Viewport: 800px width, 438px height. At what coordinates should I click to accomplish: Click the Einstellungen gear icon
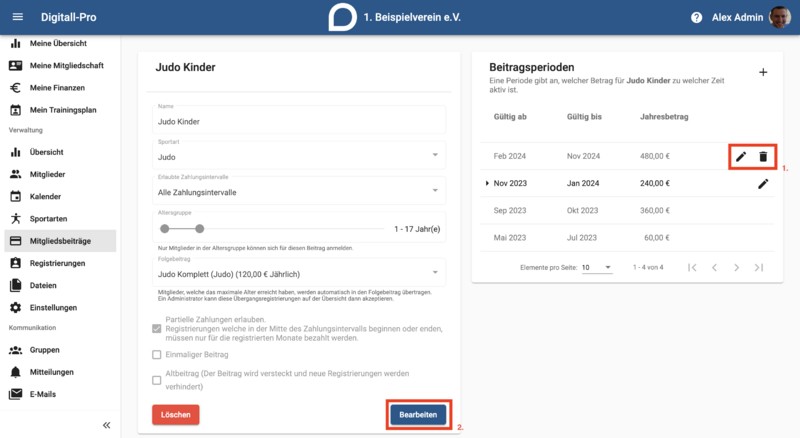coord(16,307)
